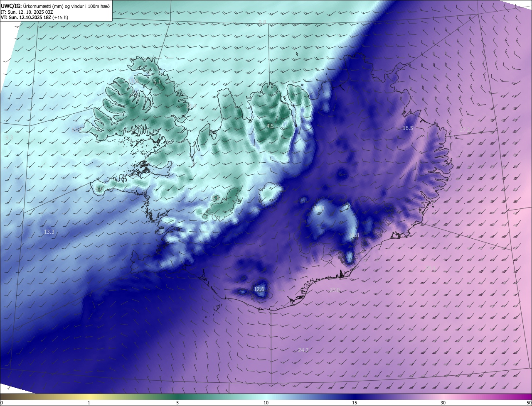Click the 13.3 value over the southwest sea
Screen dimensions: 532x406
pyautogui.click(x=49, y=232)
